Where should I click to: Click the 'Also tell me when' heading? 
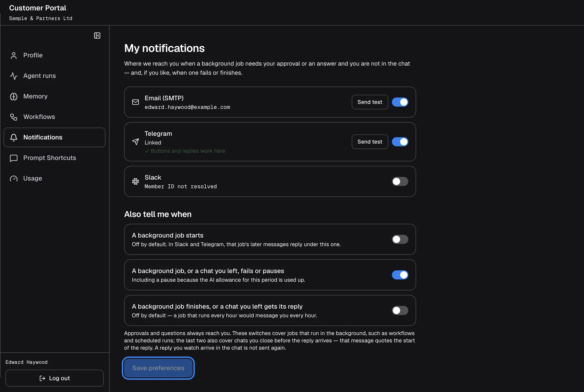pos(158,214)
